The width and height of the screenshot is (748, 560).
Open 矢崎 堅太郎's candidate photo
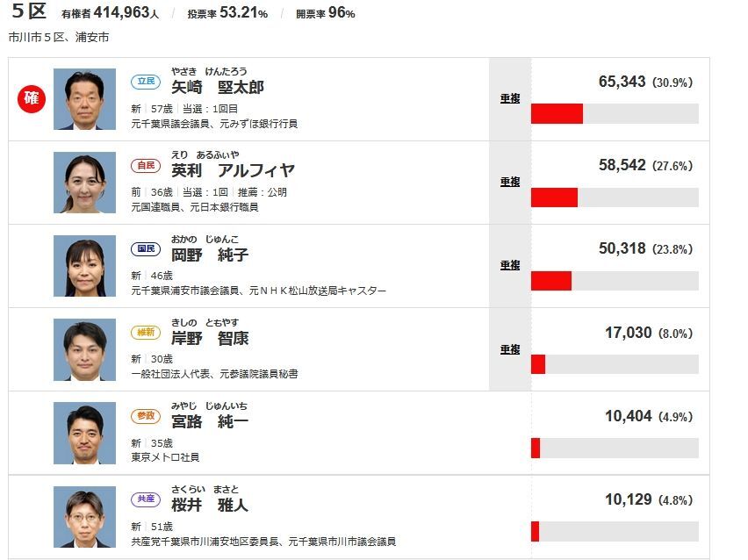[x=84, y=99]
